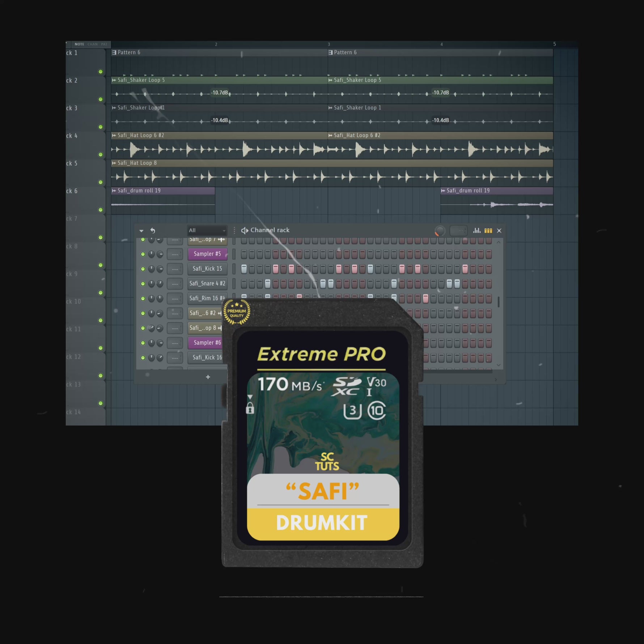This screenshot has width=644, height=644.
Task: Click the Channel rack speaker icon
Action: click(x=245, y=230)
